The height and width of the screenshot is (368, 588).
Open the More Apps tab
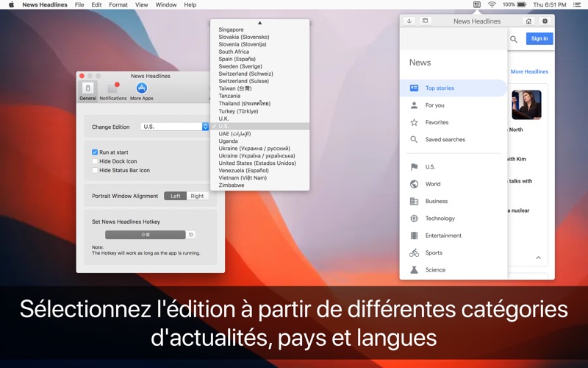(x=141, y=91)
